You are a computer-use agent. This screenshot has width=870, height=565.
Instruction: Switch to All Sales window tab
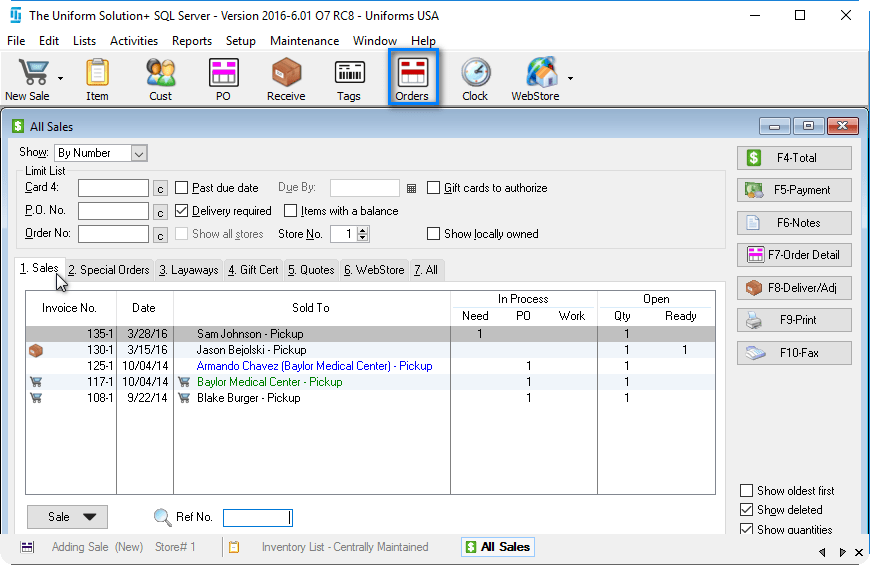(x=498, y=547)
